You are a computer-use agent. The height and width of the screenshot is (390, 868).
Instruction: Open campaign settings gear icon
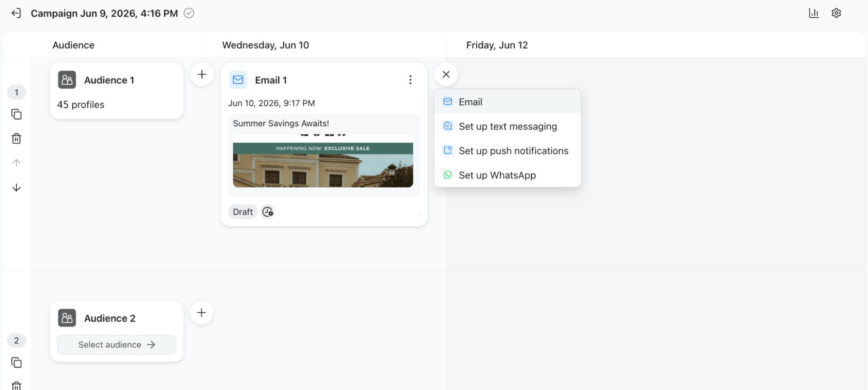pyautogui.click(x=836, y=13)
